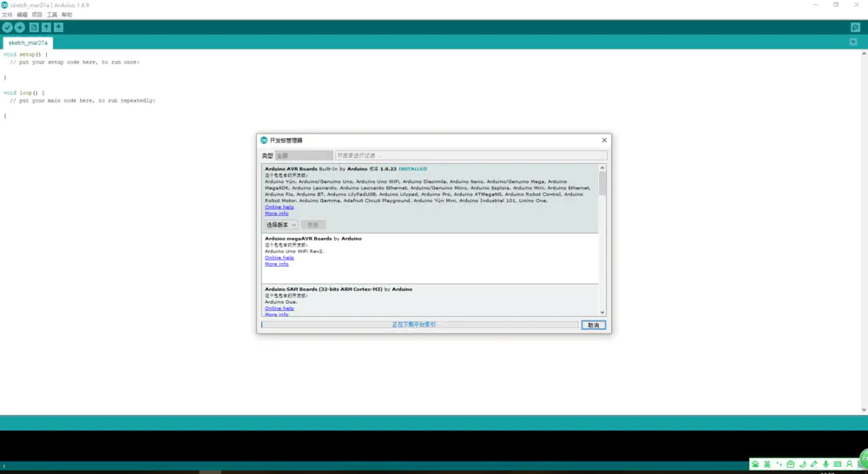The image size is (868, 474).
Task: Select the Arduino AVR Boards entry title
Action: click(291, 169)
